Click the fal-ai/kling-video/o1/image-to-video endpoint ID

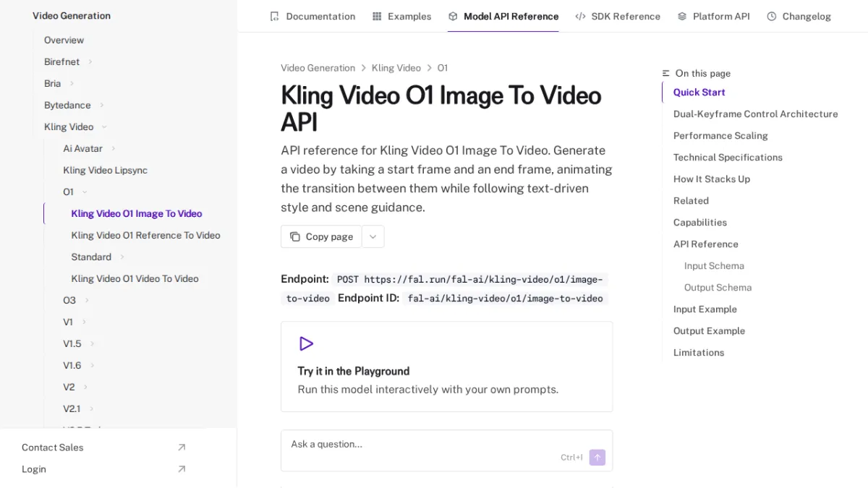click(x=505, y=298)
